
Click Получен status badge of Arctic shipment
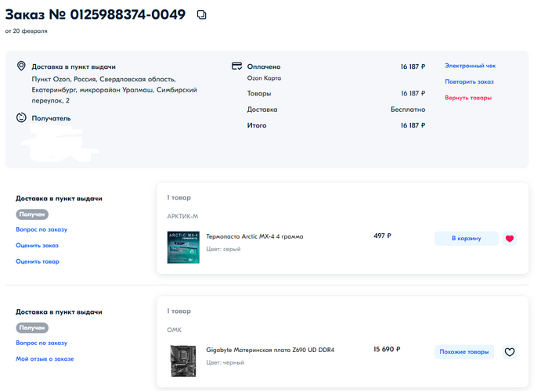[x=32, y=214]
